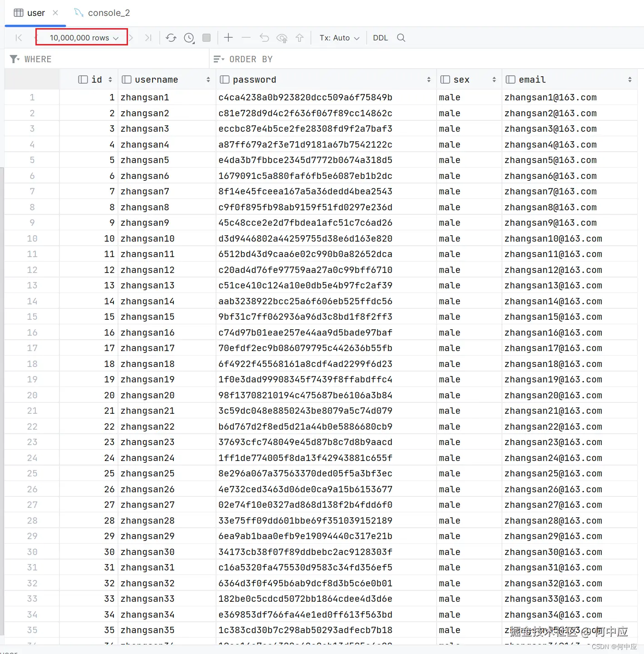Click the zhangsan33 username cell
Image resolution: width=644 pixels, height=654 pixels.
pos(167,599)
